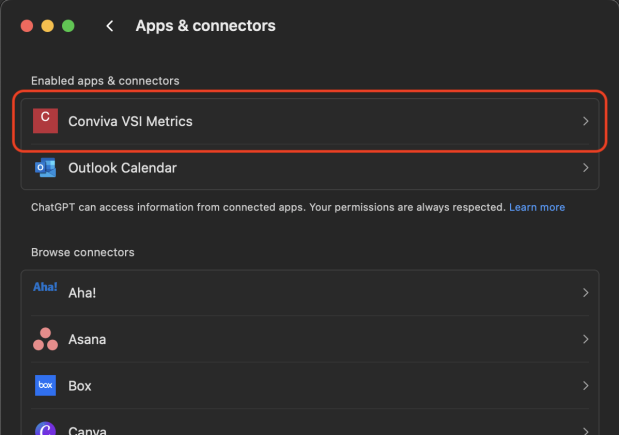The width and height of the screenshot is (619, 435).
Task: Open the Learn more link
Action: coord(537,207)
